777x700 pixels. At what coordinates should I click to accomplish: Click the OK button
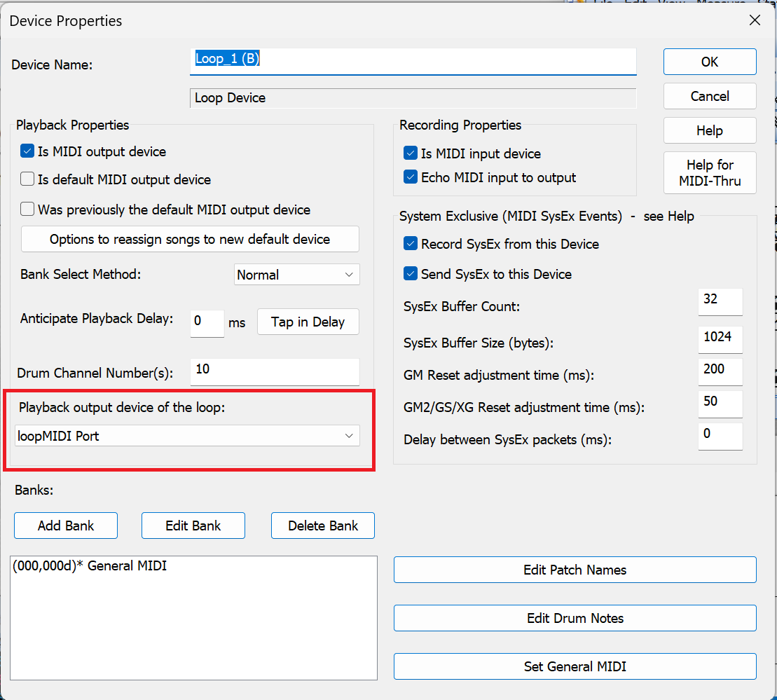point(710,62)
